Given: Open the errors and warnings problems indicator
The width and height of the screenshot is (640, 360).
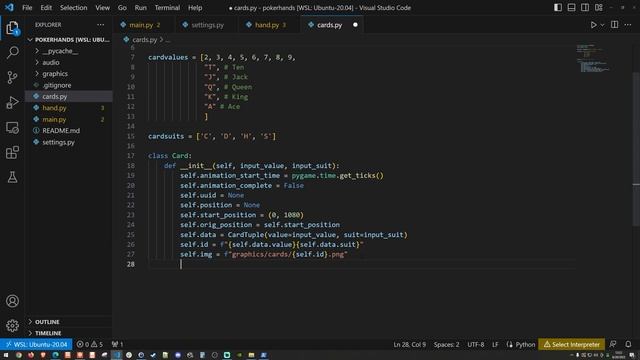Looking at the screenshot, I should [x=90, y=344].
